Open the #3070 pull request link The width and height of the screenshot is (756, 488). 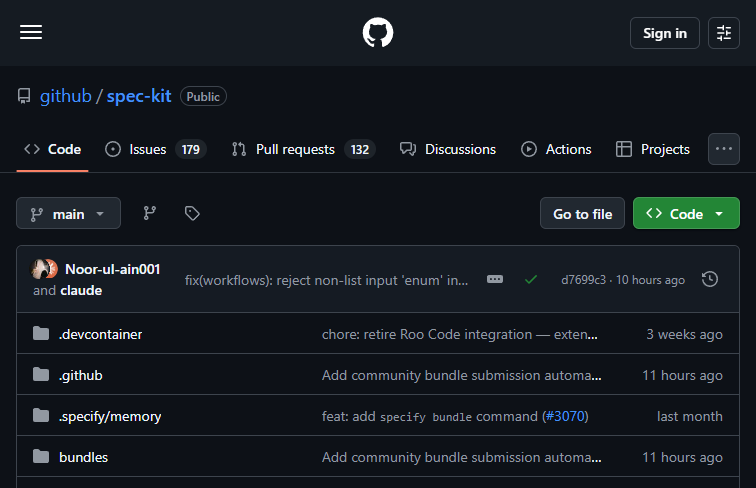(x=565, y=416)
